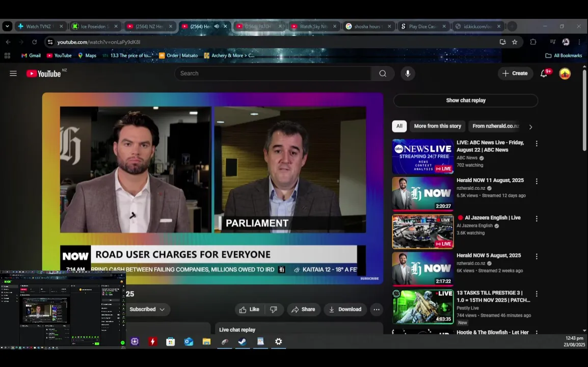Open Al Jazeera English Live thumbnail
The width and height of the screenshot is (588, 367).
click(x=423, y=231)
